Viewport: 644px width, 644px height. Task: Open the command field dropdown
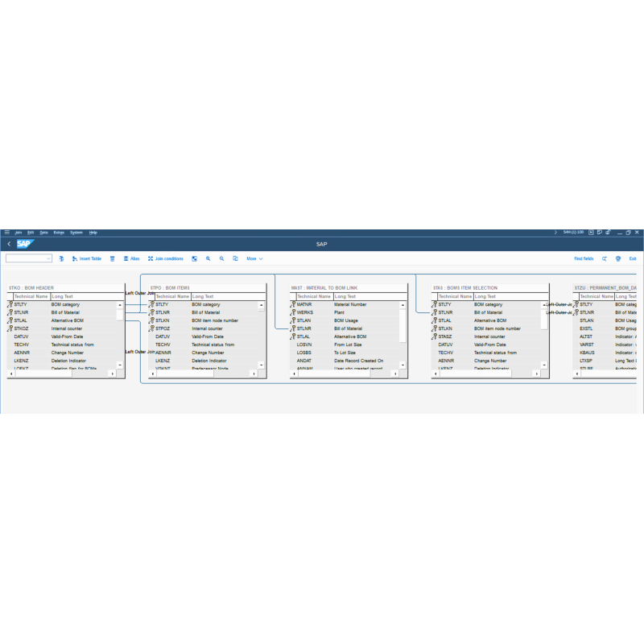(48, 258)
